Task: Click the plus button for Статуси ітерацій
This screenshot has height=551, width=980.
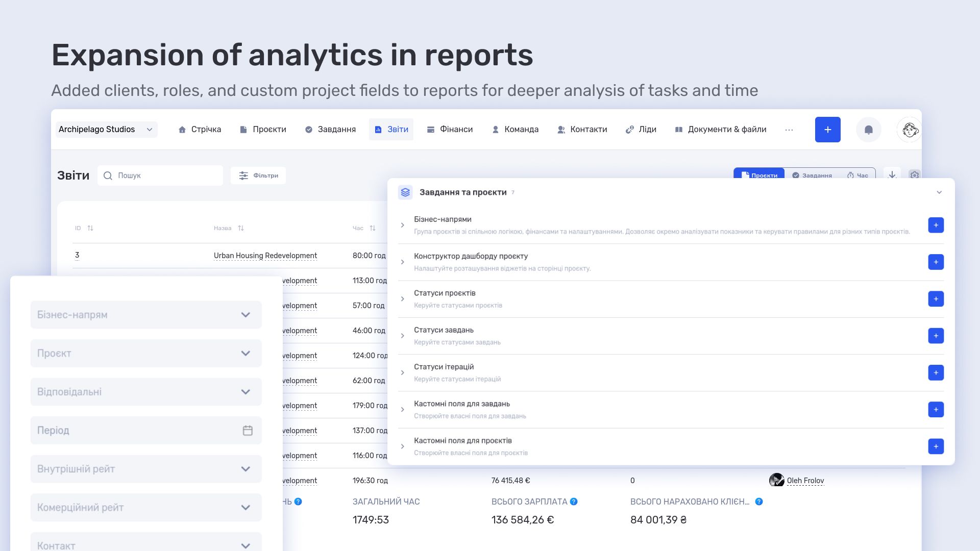Action: (x=936, y=372)
